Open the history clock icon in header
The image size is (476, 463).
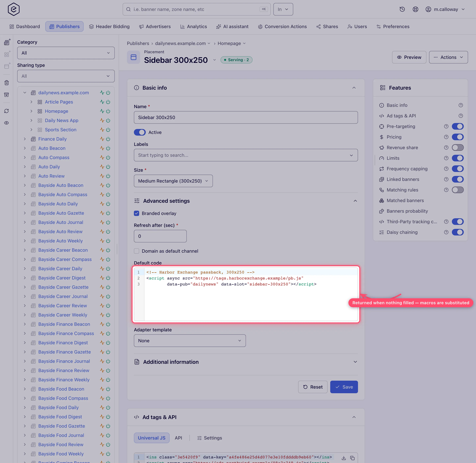[x=402, y=9]
